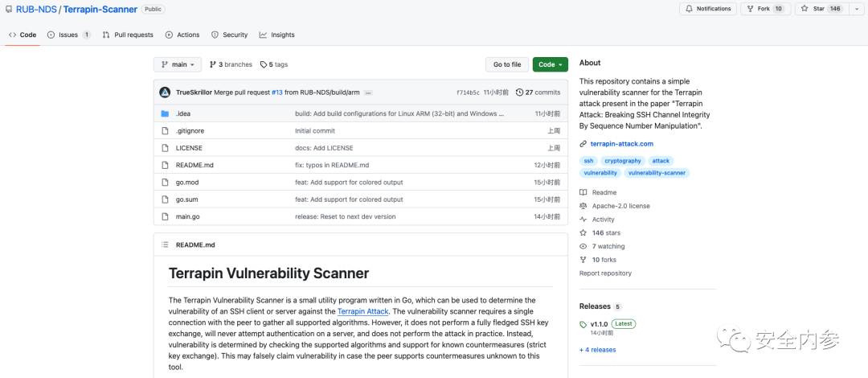The width and height of the screenshot is (868, 378).
Task: Open the v1.1.0 Latest release
Action: point(608,324)
